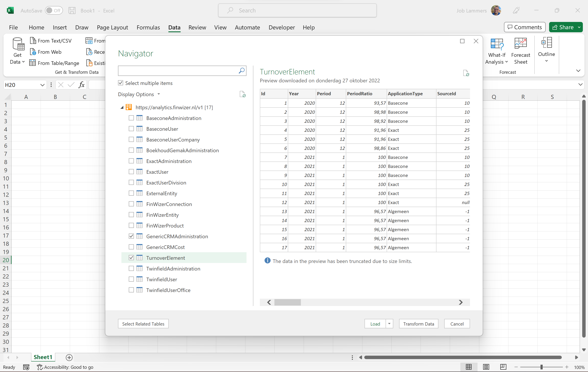Check the ExactUser table
Image resolution: width=588 pixels, height=372 pixels.
pyautogui.click(x=131, y=172)
